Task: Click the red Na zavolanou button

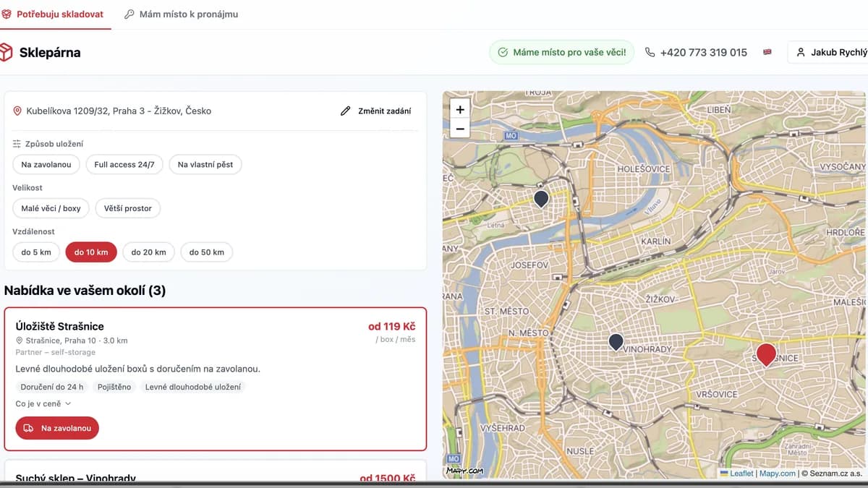Action: point(57,428)
